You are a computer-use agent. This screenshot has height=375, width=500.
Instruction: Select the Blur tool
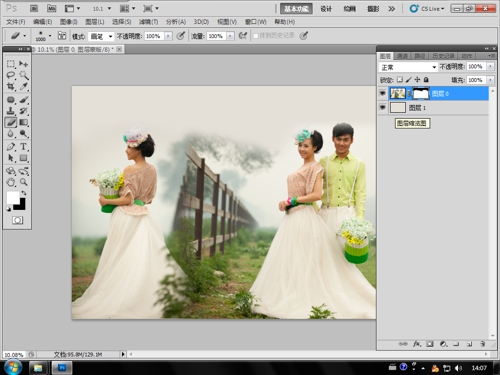point(11,134)
